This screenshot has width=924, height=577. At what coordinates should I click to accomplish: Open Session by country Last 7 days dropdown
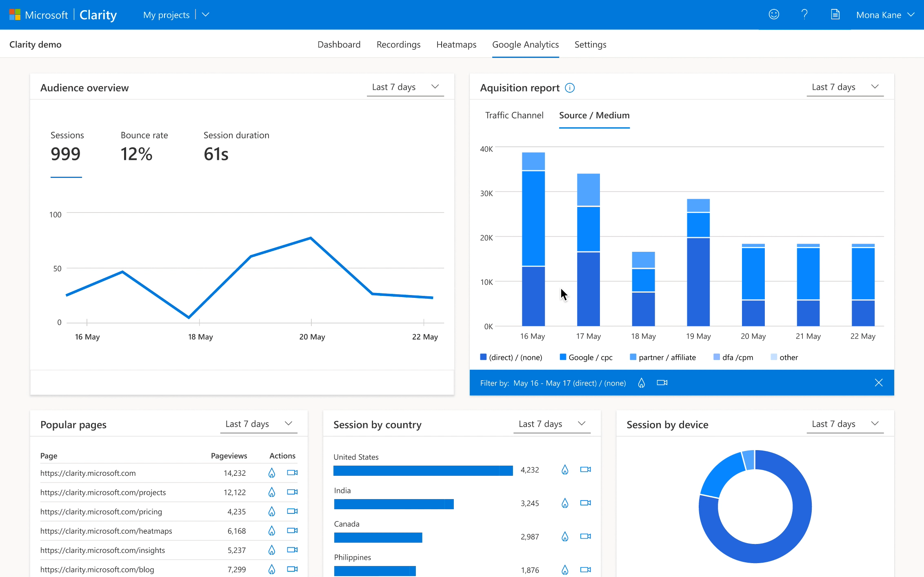coord(552,424)
